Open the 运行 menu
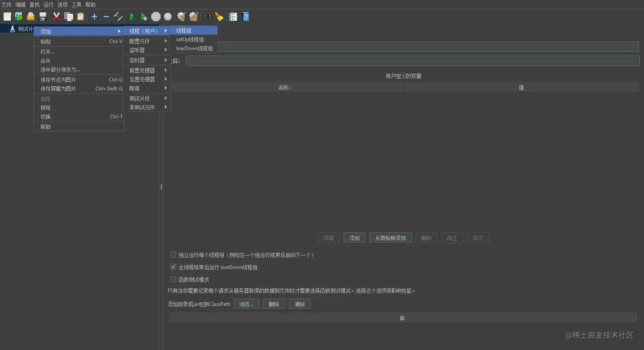The image size is (644, 350). pos(49,5)
